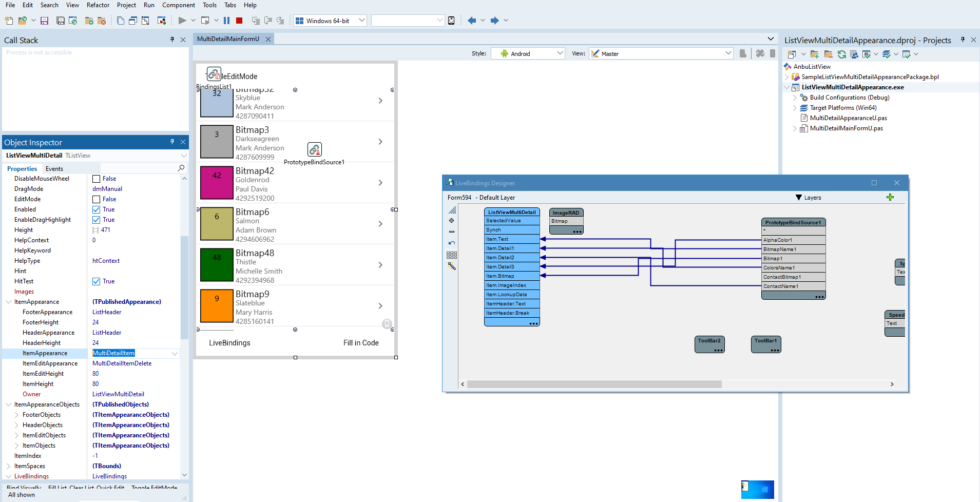Click the LiveBindings button on the form
980x502 pixels.
click(x=229, y=343)
